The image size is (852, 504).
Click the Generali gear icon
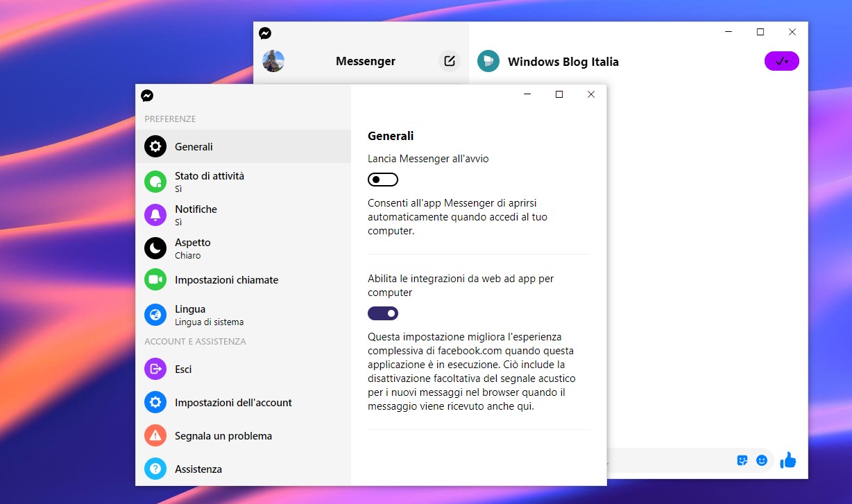155,146
